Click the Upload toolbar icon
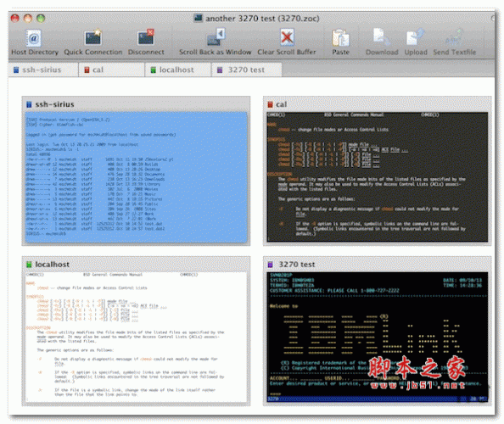 [415, 38]
